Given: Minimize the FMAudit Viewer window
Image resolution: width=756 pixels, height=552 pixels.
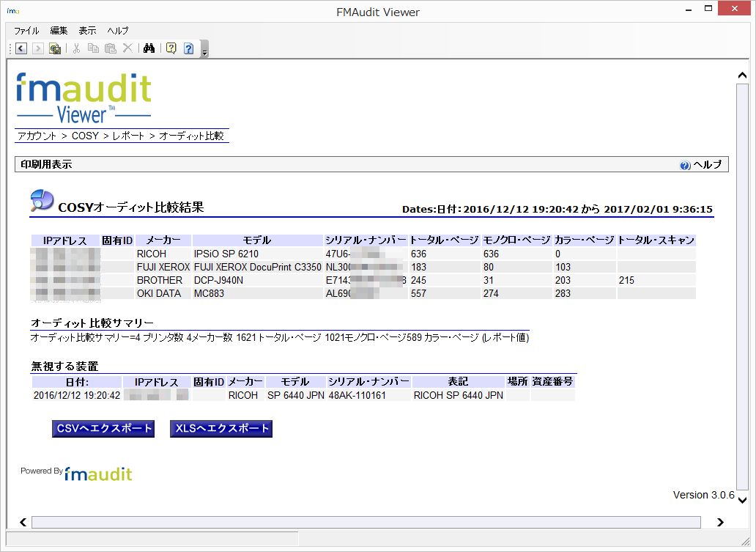Looking at the screenshot, I should (688, 10).
